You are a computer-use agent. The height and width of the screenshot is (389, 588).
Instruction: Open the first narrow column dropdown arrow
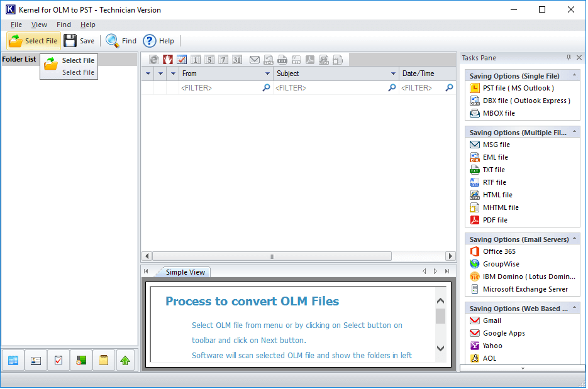tap(148, 74)
